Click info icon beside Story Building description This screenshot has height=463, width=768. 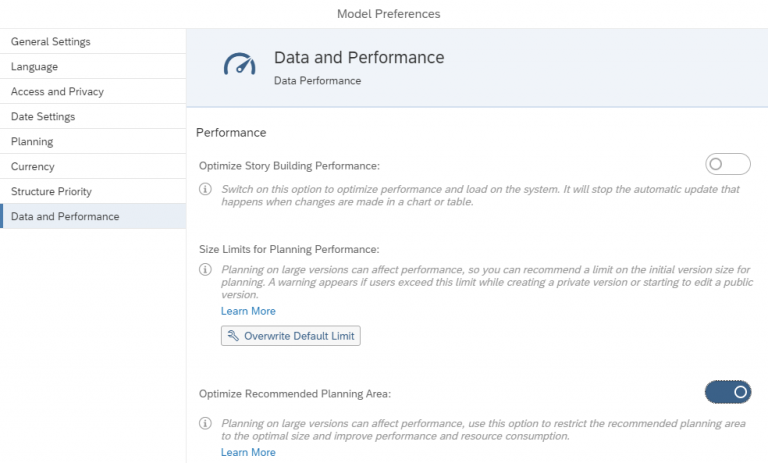[x=205, y=189]
